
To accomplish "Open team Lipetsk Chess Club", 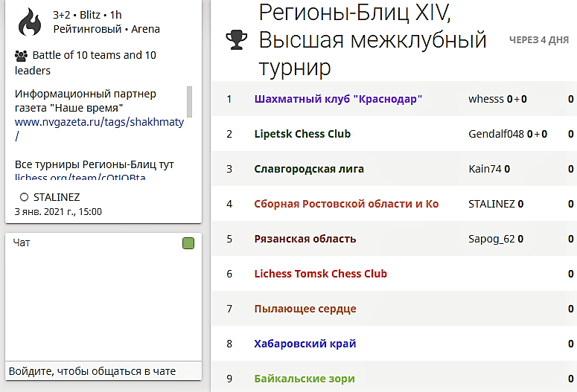I will (x=302, y=134).
